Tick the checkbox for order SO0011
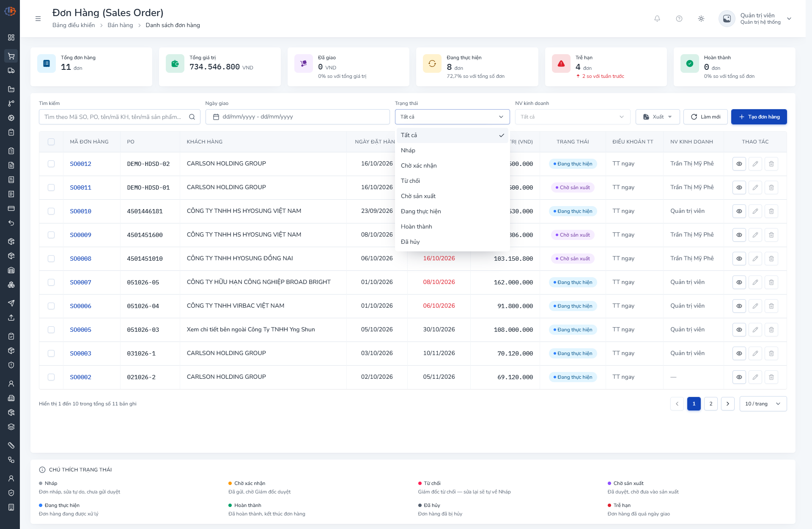 pyautogui.click(x=51, y=187)
